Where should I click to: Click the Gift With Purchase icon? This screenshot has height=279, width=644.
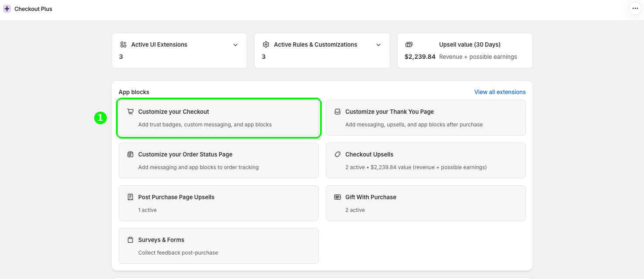click(337, 197)
